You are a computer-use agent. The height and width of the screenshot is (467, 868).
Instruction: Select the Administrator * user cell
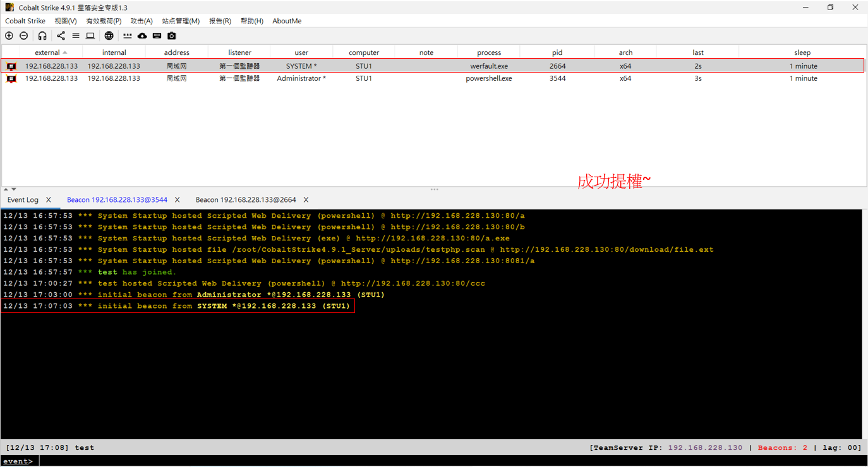coord(301,79)
